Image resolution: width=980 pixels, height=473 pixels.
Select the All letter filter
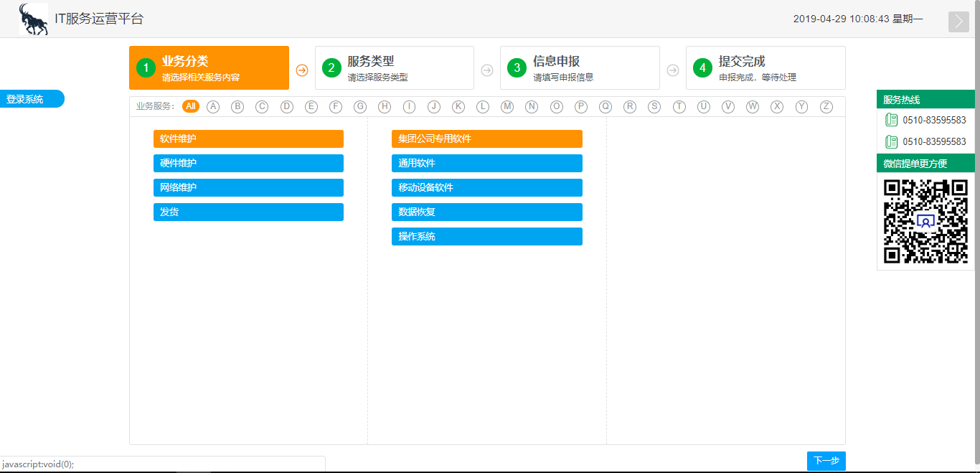point(190,106)
